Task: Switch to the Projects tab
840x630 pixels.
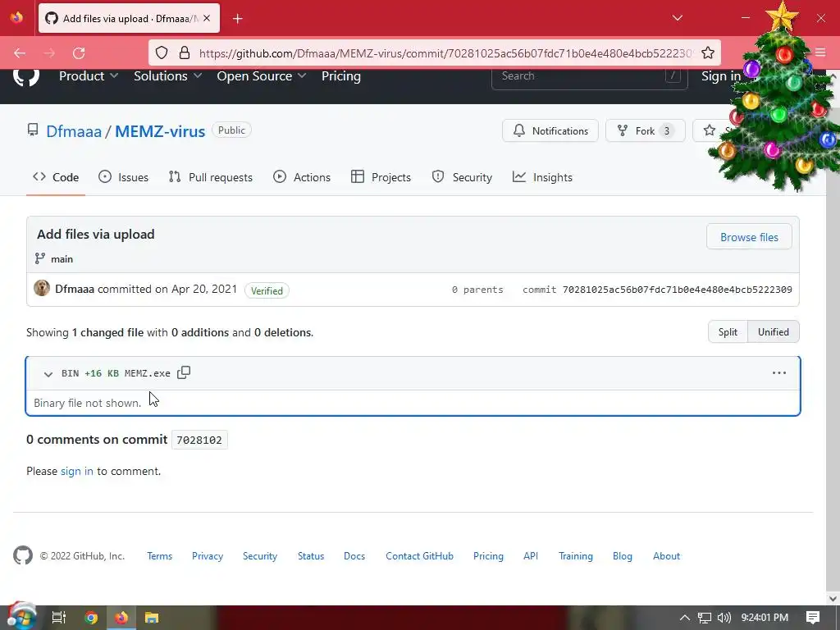Action: [381, 177]
